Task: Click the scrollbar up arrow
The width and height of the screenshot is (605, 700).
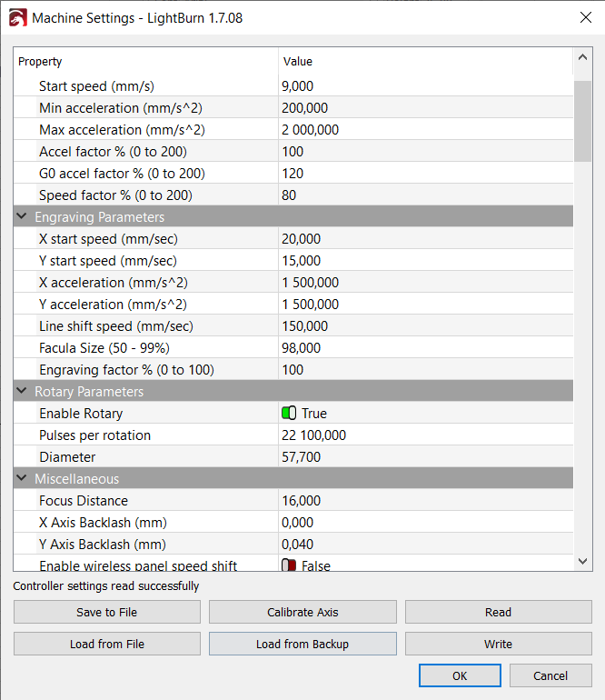Action: [x=582, y=57]
